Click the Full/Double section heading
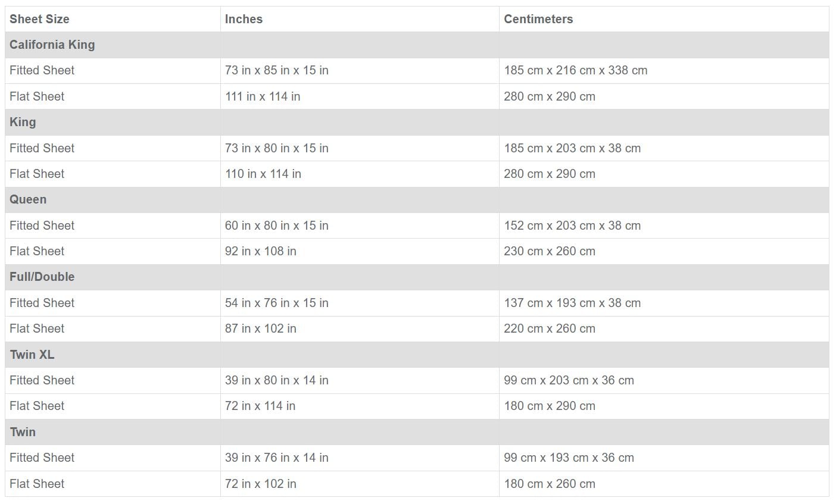This screenshot has width=836, height=504. [x=42, y=277]
